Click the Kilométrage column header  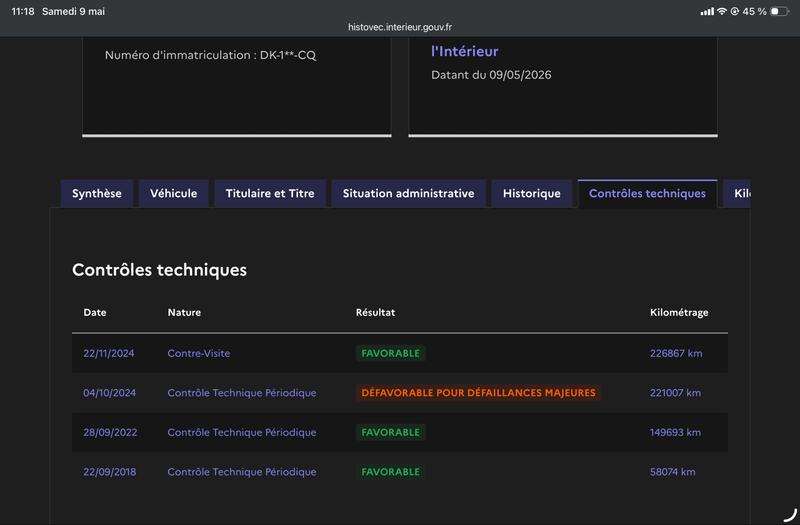(679, 312)
